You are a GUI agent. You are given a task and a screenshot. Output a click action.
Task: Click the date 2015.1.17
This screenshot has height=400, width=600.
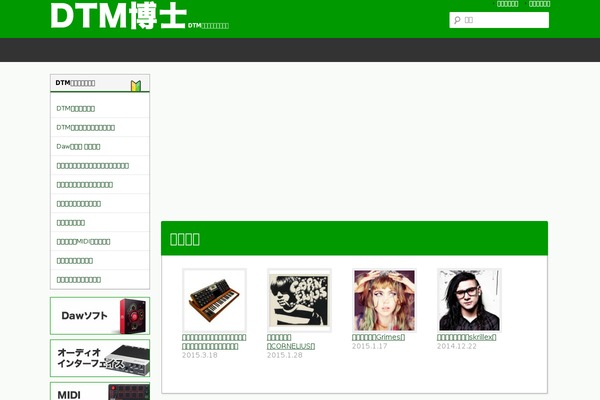point(370,346)
